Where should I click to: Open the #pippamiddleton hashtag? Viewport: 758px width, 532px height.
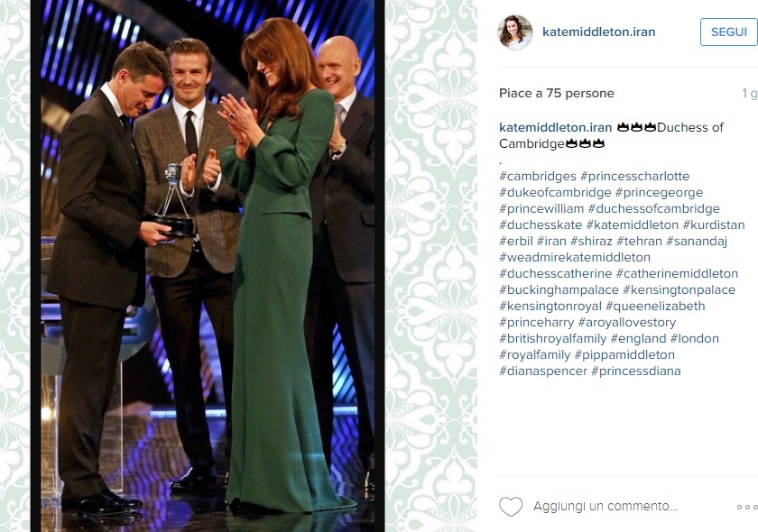pyautogui.click(x=624, y=354)
